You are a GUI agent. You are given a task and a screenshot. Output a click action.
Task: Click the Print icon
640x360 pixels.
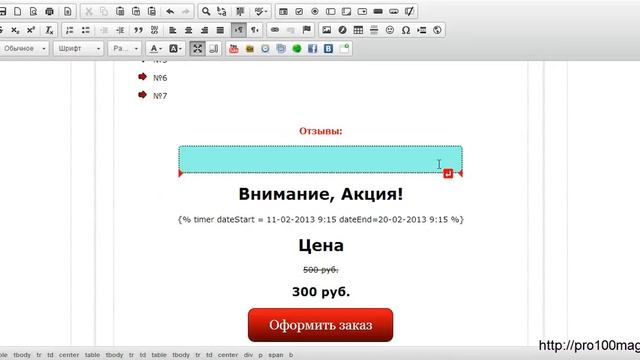pyautogui.click(x=49, y=11)
